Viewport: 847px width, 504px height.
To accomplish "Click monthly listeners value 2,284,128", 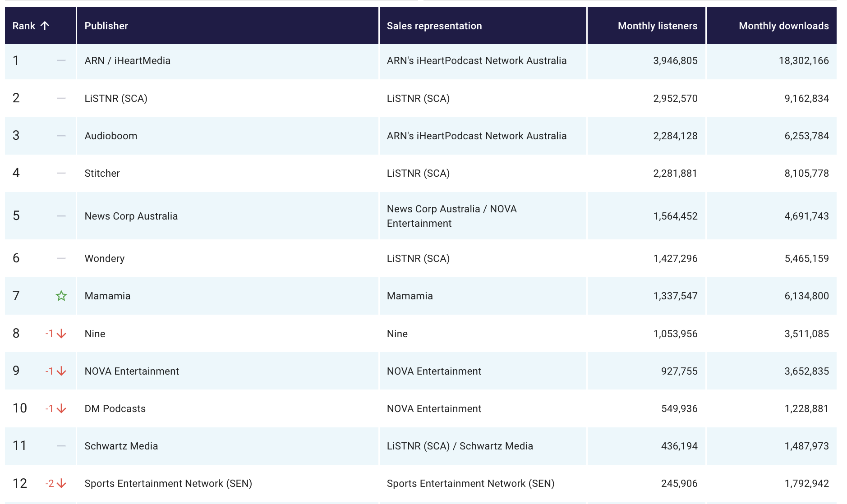I will [675, 136].
